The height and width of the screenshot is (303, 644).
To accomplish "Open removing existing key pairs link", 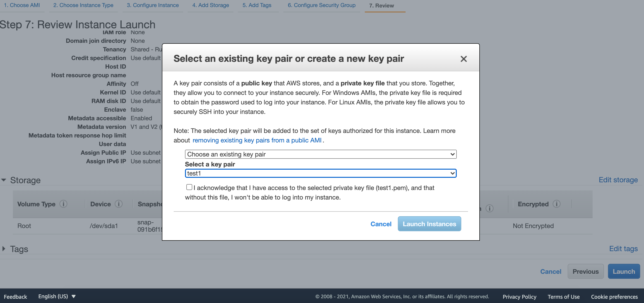I will point(257,140).
